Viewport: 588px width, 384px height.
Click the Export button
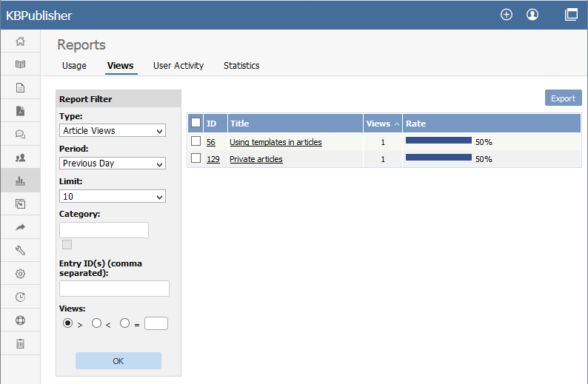click(x=563, y=98)
